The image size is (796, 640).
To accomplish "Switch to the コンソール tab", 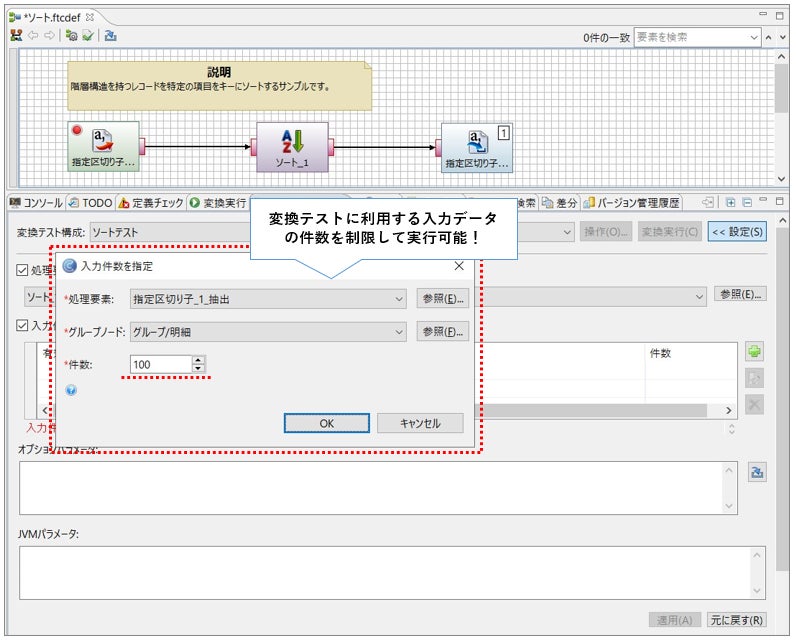I will pyautogui.click(x=37, y=203).
